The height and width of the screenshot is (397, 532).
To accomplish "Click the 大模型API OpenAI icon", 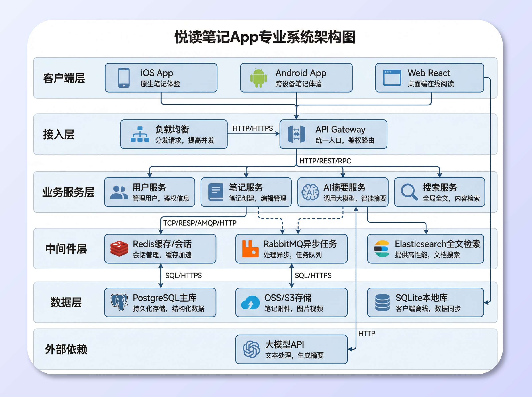I will [x=251, y=349].
